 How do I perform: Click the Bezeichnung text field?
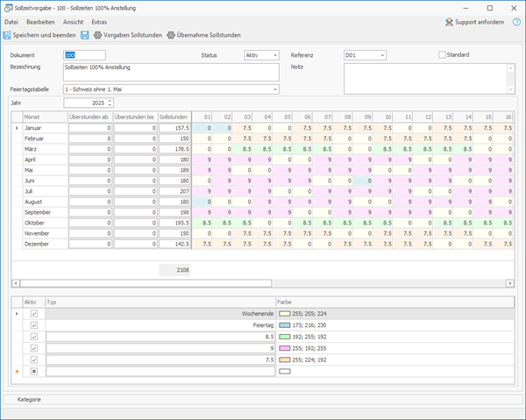(x=171, y=72)
